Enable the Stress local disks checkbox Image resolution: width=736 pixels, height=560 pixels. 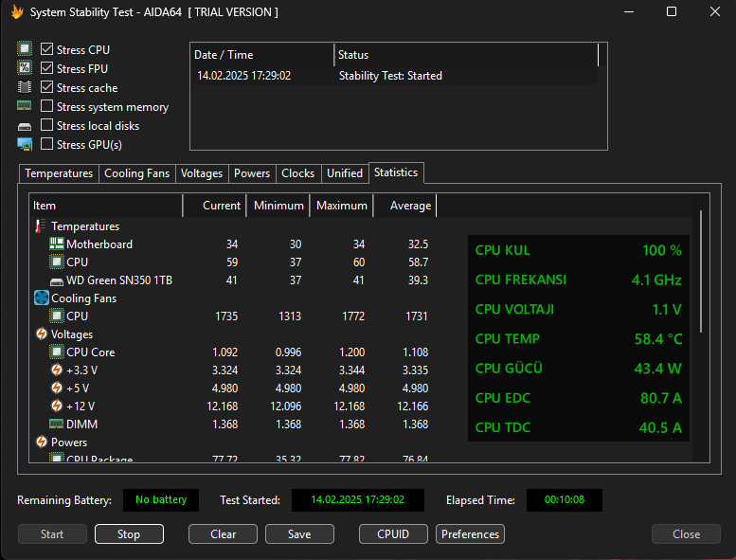click(x=46, y=125)
